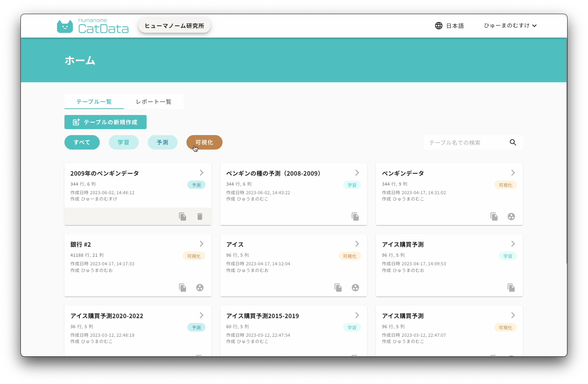Open ペンギンデータ via chevron arrow
The height and width of the screenshot is (384, 588).
[x=513, y=173]
